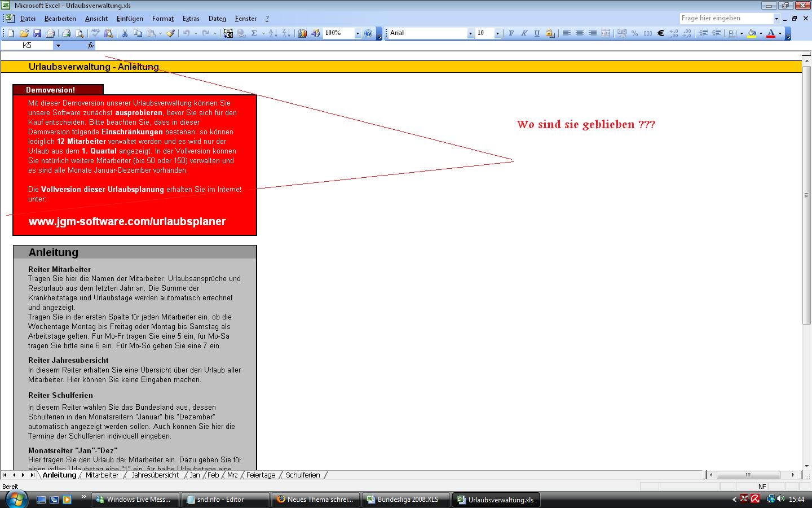Screen dimensions: 812x508
Task: Click the Euro currency format icon
Action: click(x=661, y=33)
